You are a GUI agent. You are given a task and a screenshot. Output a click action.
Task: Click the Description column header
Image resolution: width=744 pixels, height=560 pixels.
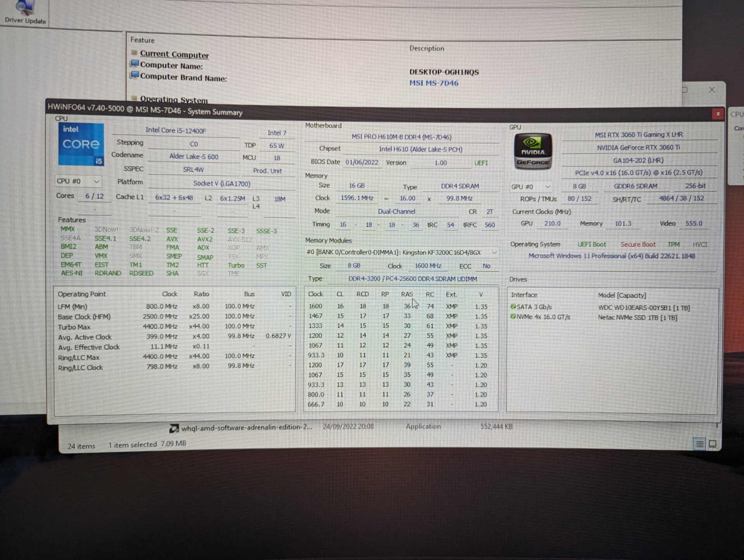(427, 48)
